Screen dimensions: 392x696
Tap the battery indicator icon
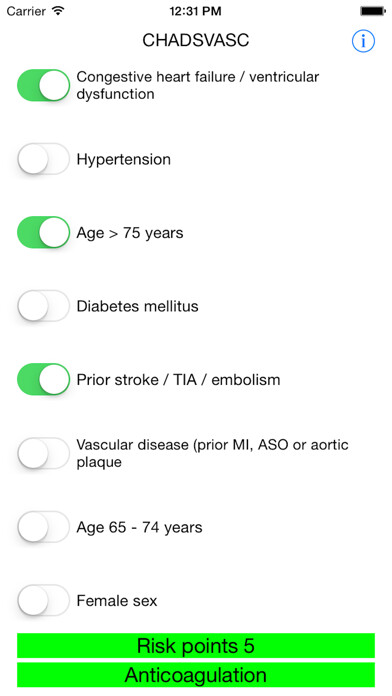click(x=373, y=11)
